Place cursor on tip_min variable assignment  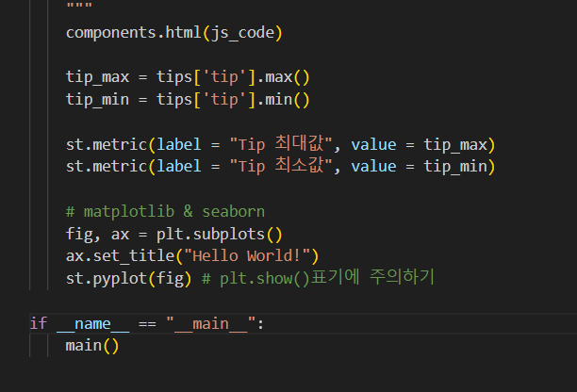(x=97, y=100)
